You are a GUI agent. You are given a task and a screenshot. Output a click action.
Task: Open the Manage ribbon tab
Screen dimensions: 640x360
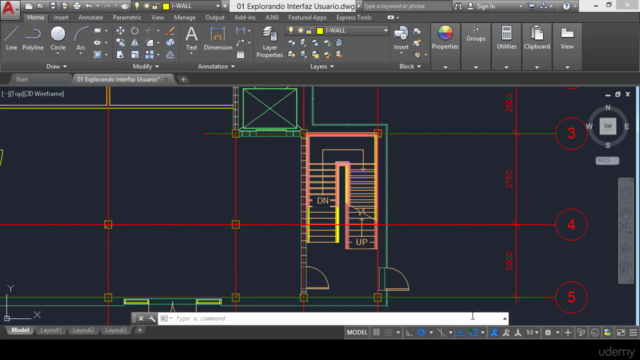tap(184, 18)
